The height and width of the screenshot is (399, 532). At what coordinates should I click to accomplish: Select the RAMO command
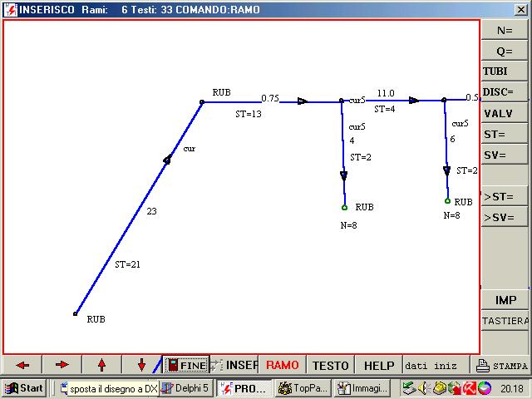coord(283,365)
